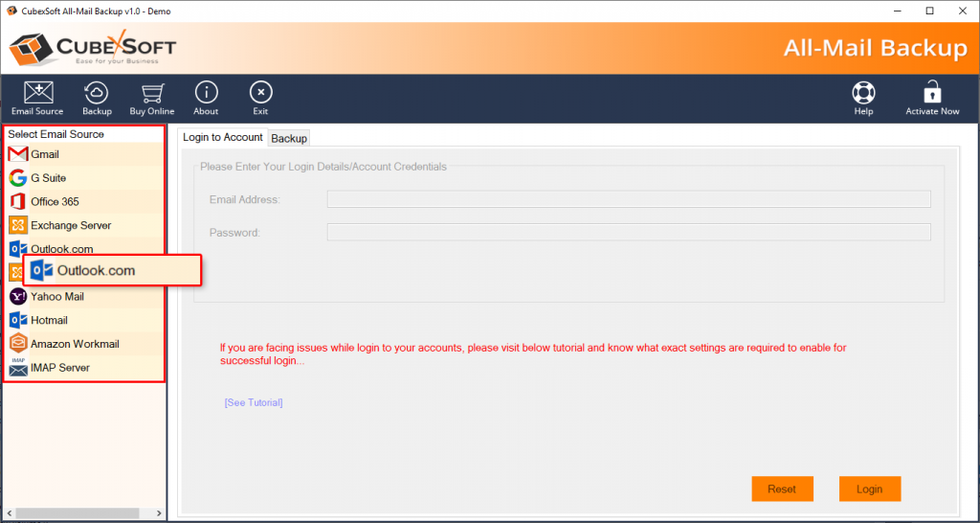Viewport: 980px width, 523px height.
Task: Click source list scrollbar right arrow
Action: point(159,513)
